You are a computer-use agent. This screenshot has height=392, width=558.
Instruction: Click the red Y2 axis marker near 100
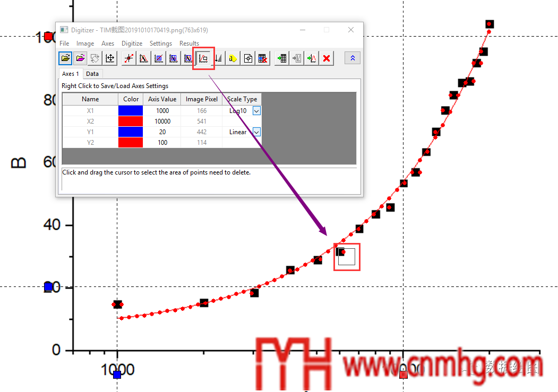pyautogui.click(x=49, y=36)
